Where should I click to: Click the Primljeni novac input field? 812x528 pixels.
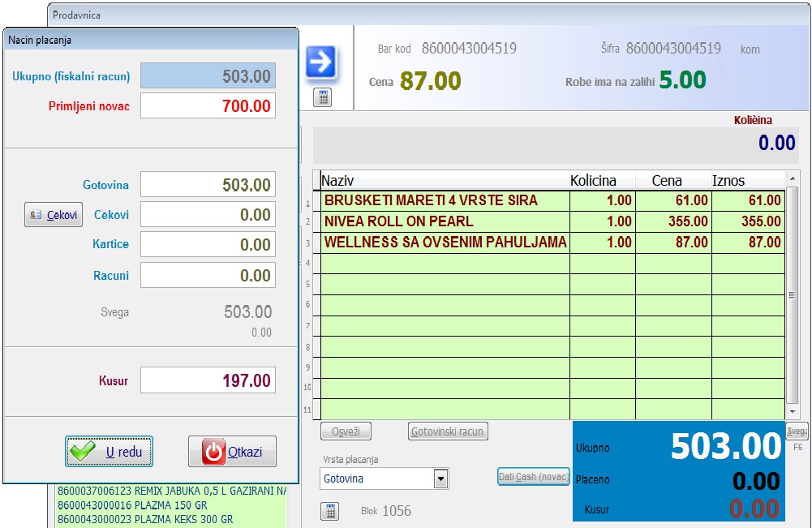coord(208,105)
